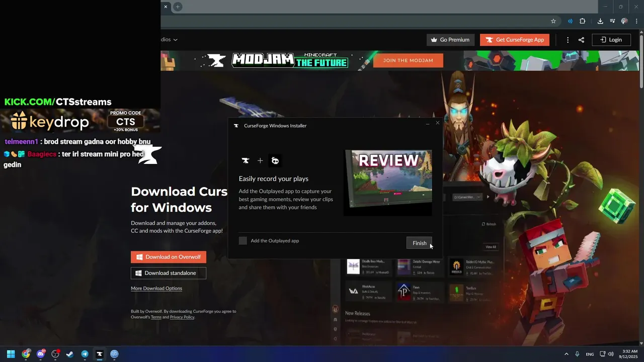Click the New Releases heading in preview
This screenshot has width=644, height=362.
point(358,313)
